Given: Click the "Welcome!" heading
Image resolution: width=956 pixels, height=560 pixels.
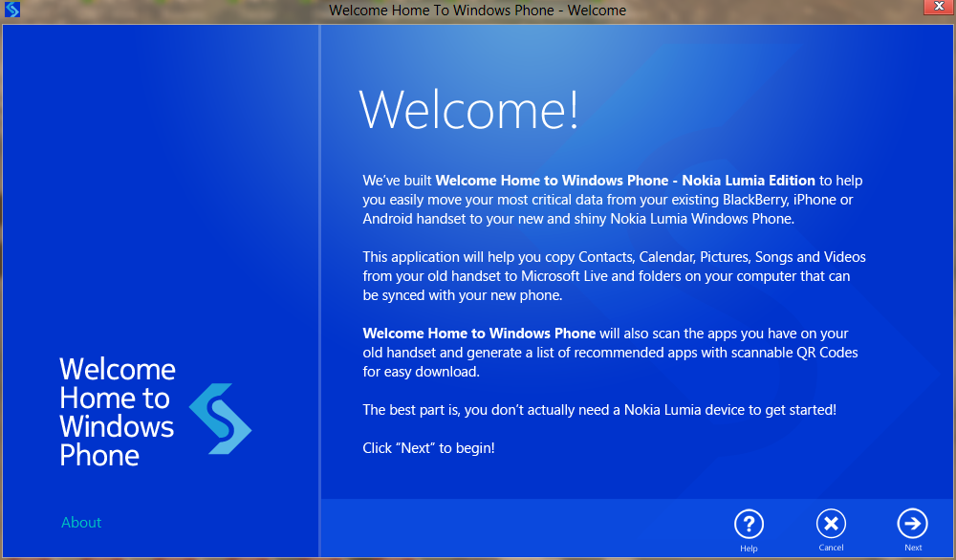Looking at the screenshot, I should 468,110.
